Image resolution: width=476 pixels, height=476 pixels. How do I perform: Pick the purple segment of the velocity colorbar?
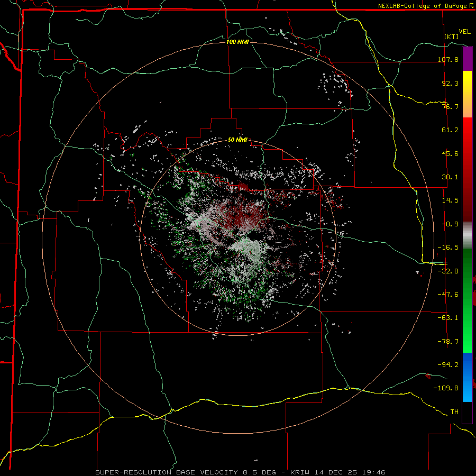467,59
